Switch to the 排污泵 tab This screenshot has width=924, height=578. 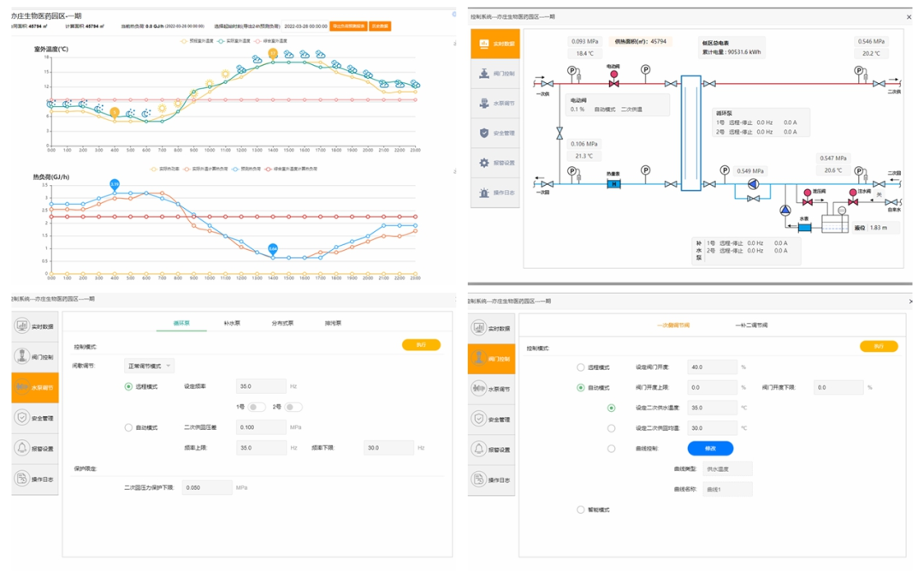tap(333, 323)
